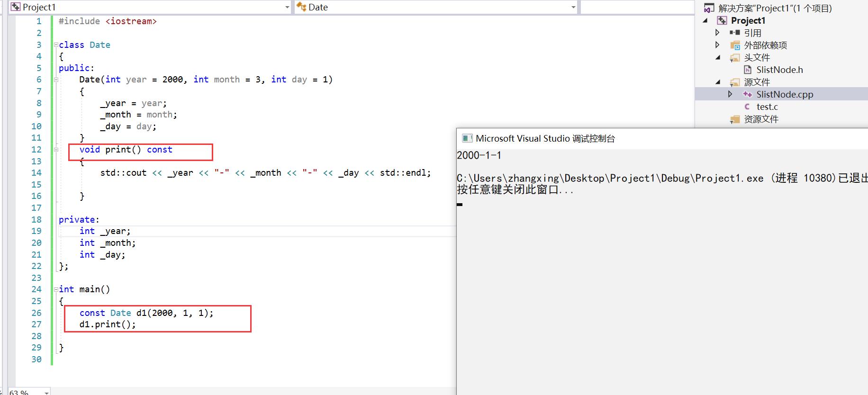Image resolution: width=868 pixels, height=395 pixels.
Task: Click the solution icon in Solution Explorer
Action: (709, 8)
